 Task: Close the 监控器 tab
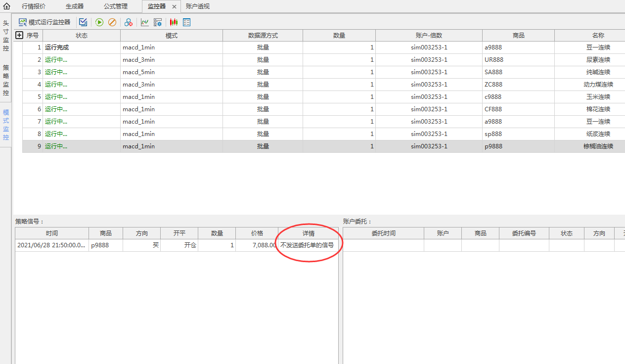click(174, 7)
